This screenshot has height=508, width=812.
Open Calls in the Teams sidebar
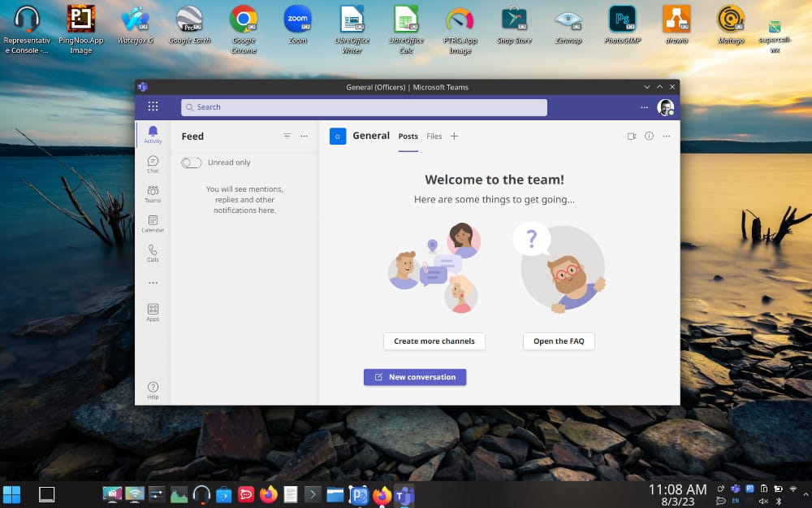pyautogui.click(x=153, y=253)
